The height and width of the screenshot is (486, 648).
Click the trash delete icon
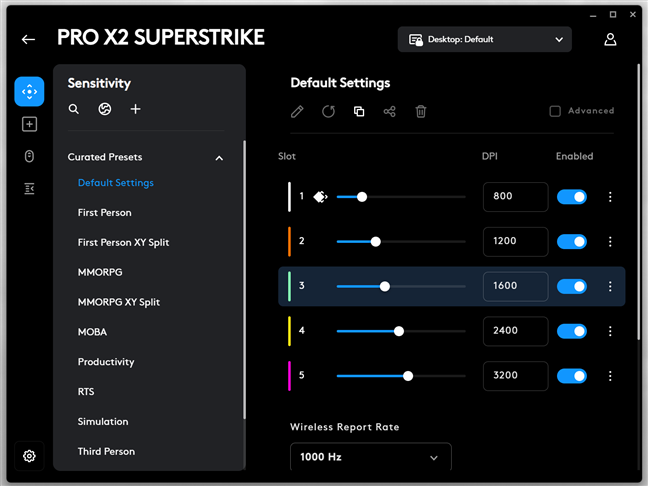point(421,111)
